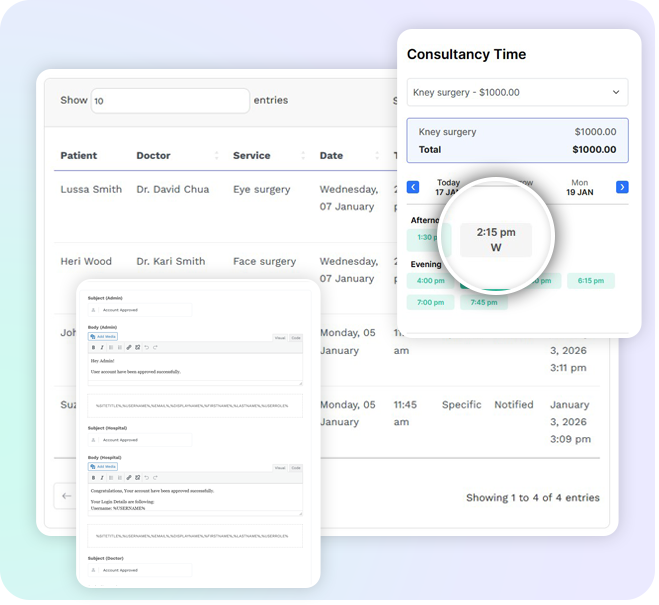Image resolution: width=659 pixels, height=605 pixels.
Task: Click the Face surgery service cell
Action: click(x=265, y=262)
